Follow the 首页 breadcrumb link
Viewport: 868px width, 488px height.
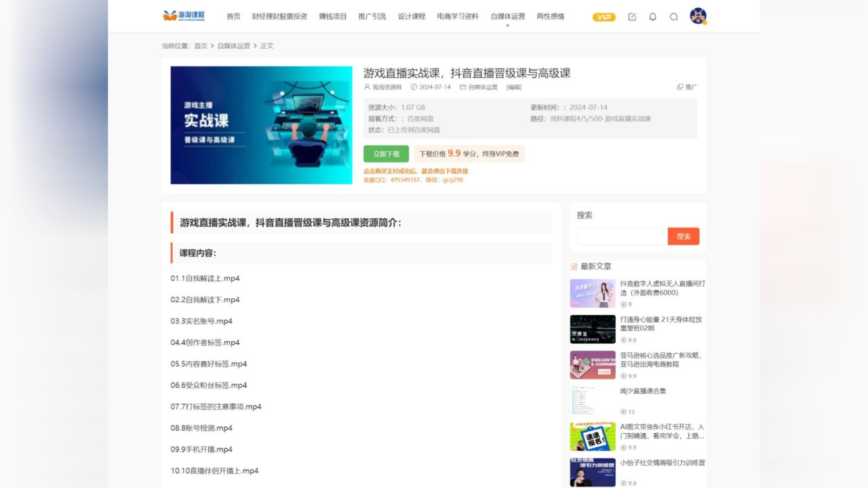pos(201,46)
